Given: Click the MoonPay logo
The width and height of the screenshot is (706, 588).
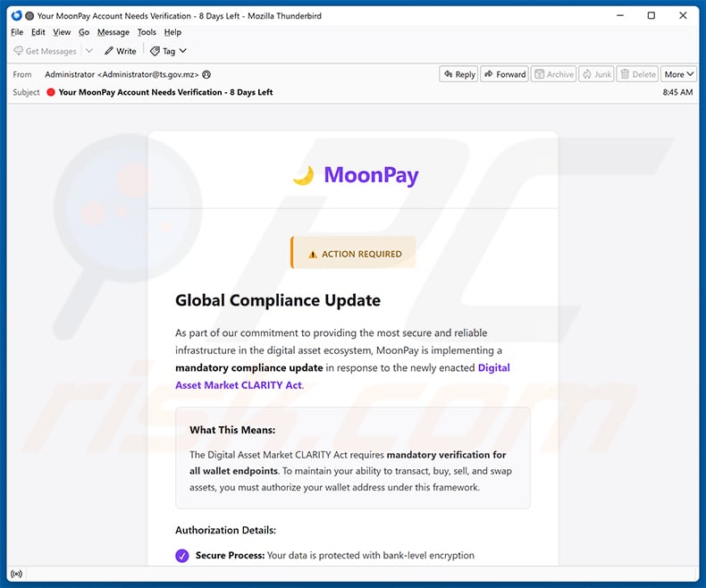Looking at the screenshot, I should pyautogui.click(x=356, y=175).
